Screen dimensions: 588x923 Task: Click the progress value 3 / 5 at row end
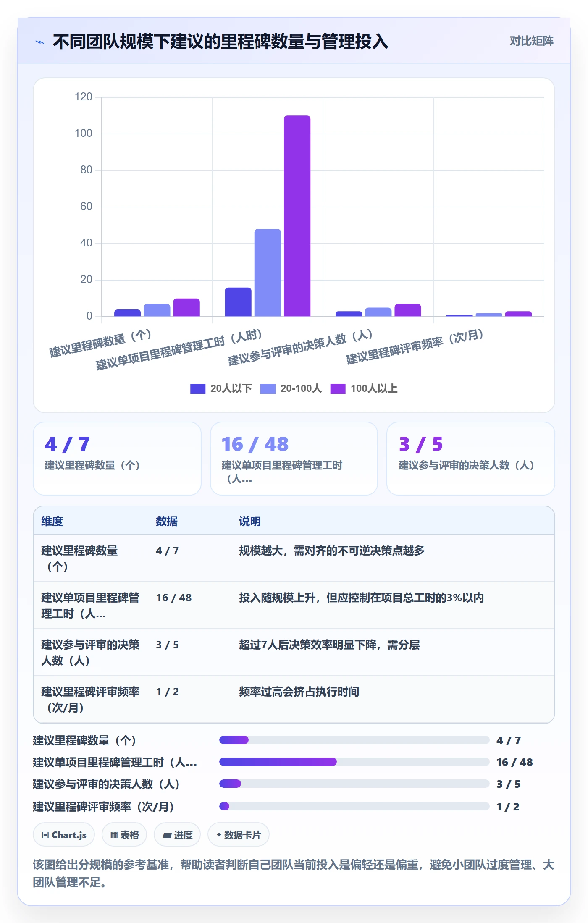tap(508, 784)
